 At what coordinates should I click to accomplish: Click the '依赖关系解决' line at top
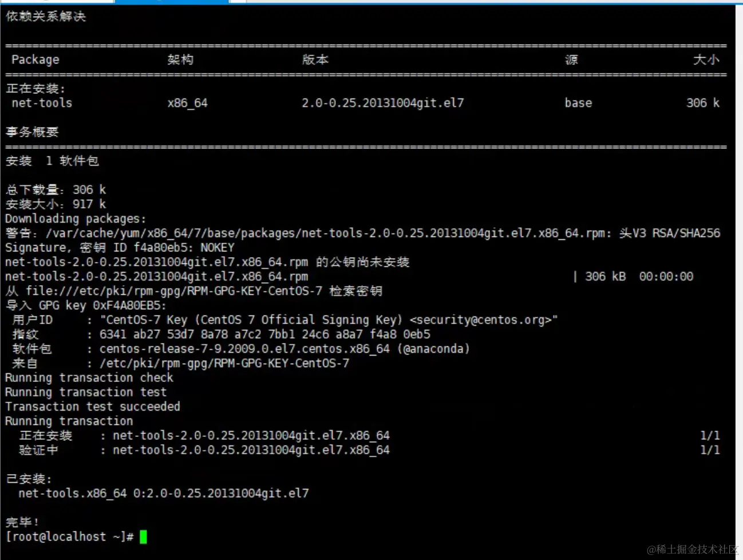[x=46, y=17]
